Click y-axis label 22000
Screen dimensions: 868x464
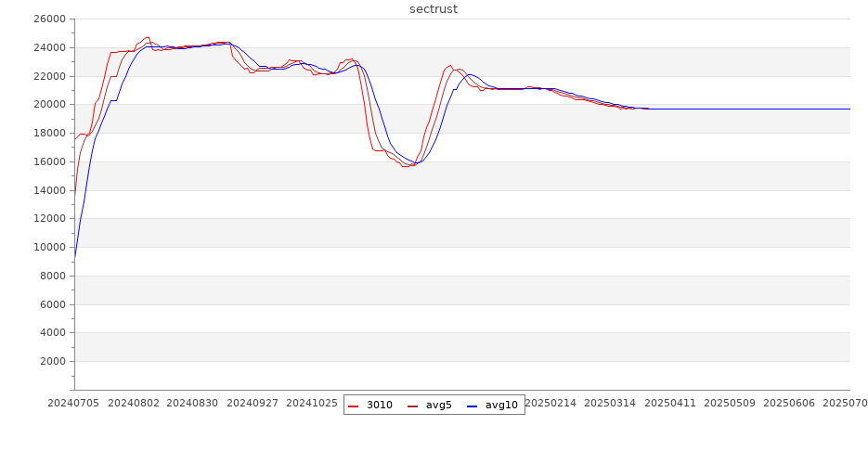[50, 76]
